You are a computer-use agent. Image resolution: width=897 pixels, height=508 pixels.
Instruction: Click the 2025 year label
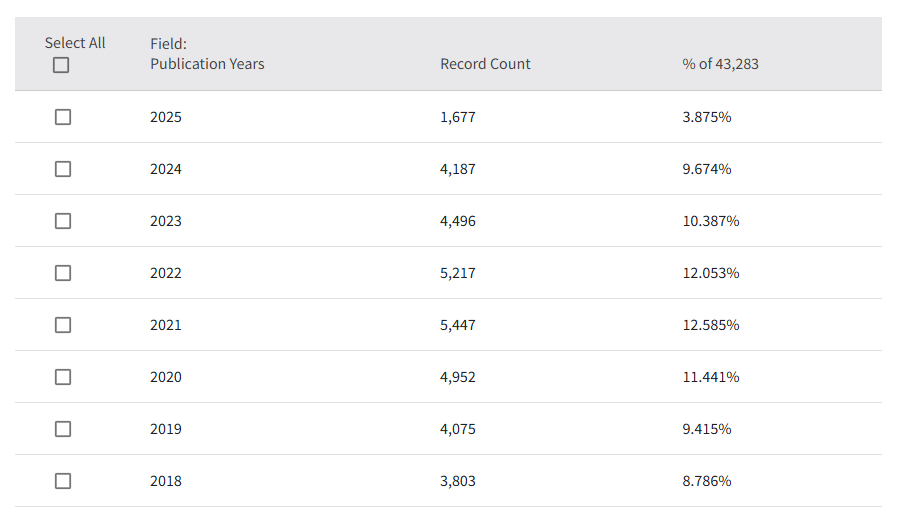[166, 117]
